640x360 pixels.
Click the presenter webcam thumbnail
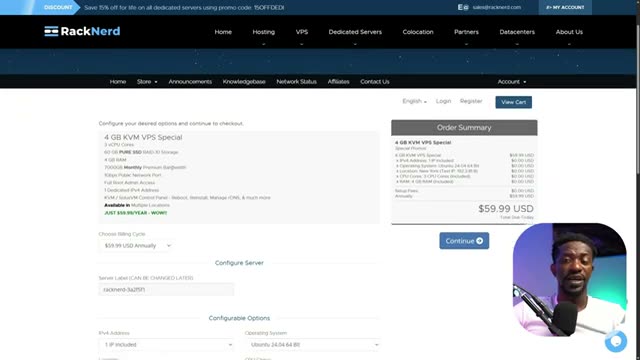[x=569, y=280]
